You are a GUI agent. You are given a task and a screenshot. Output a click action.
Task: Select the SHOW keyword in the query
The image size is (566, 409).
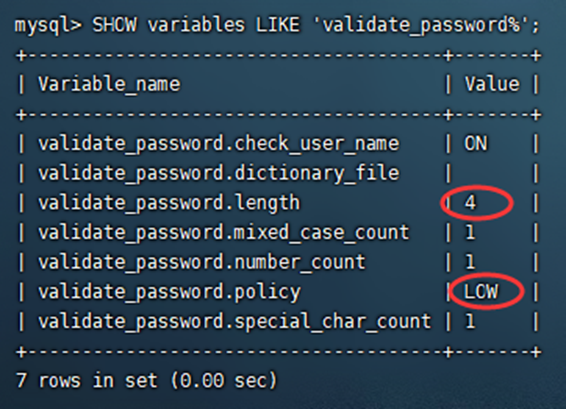click(x=114, y=25)
